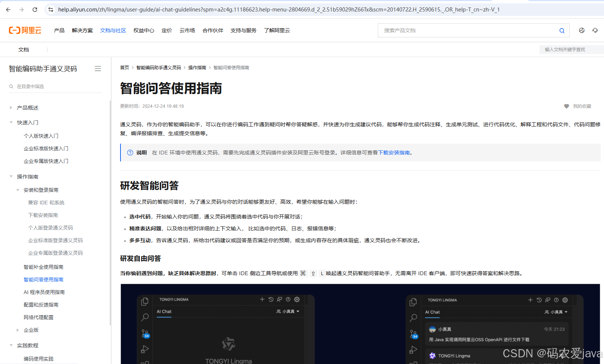Open 云市场 menu item
This screenshot has width=604, height=364.
tap(187, 30)
